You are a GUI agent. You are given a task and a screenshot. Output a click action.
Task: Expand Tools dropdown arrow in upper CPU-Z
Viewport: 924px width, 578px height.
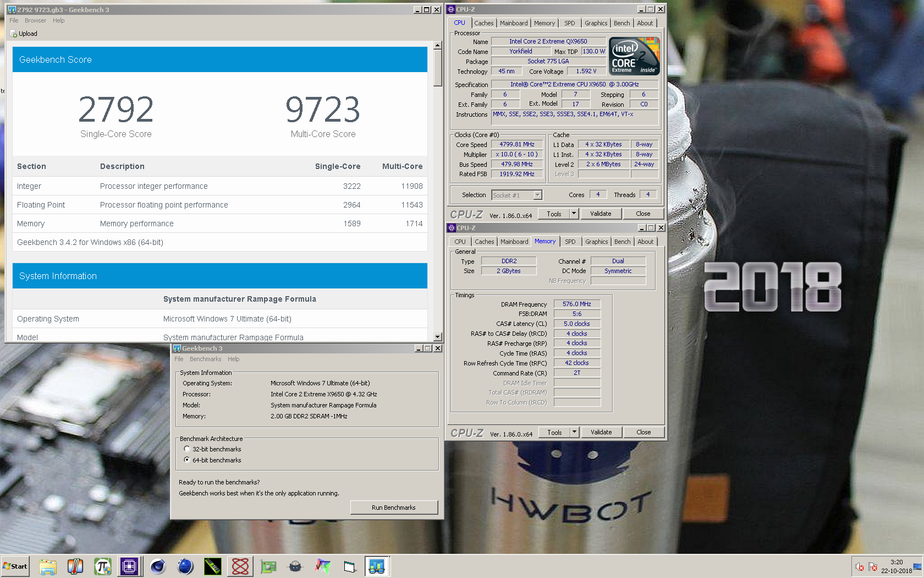pos(574,214)
